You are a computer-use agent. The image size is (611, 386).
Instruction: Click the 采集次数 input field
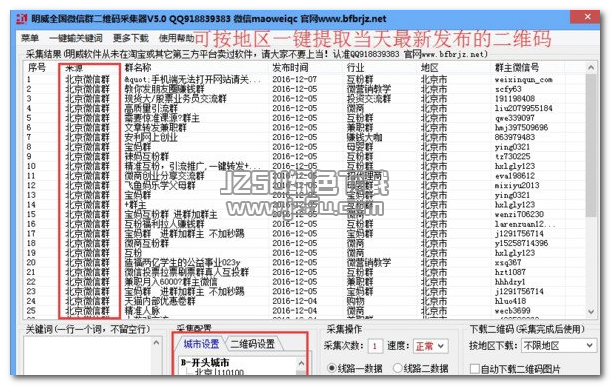[375, 346]
